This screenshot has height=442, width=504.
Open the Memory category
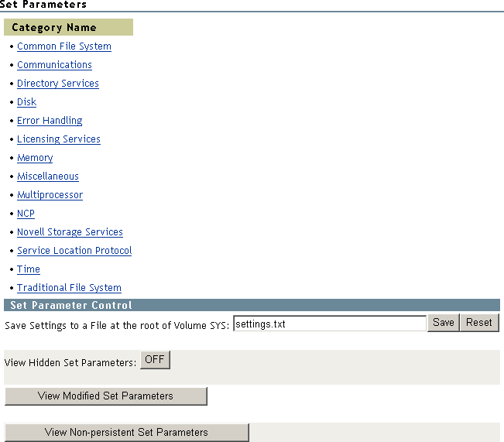point(35,158)
